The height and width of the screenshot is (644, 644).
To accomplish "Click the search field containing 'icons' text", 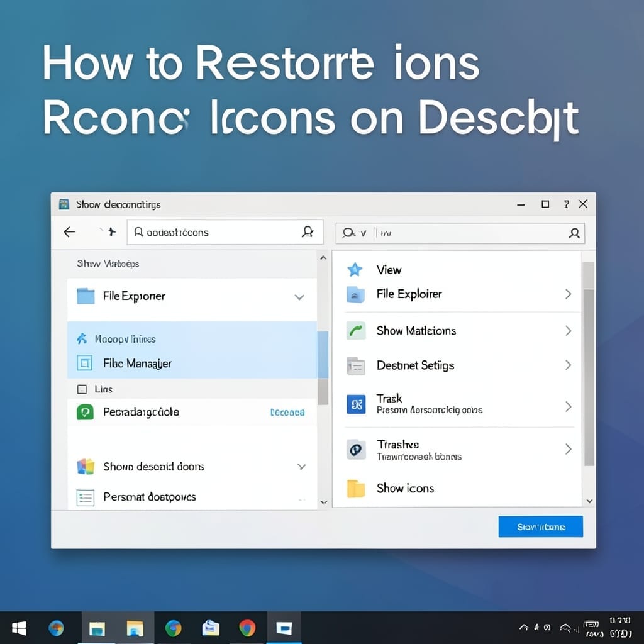I will (x=225, y=232).
